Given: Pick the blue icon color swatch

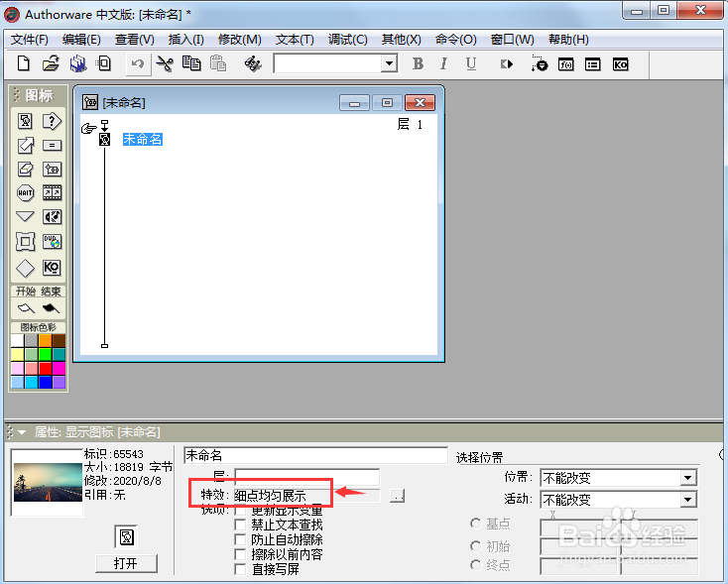Looking at the screenshot, I should 45,382.
